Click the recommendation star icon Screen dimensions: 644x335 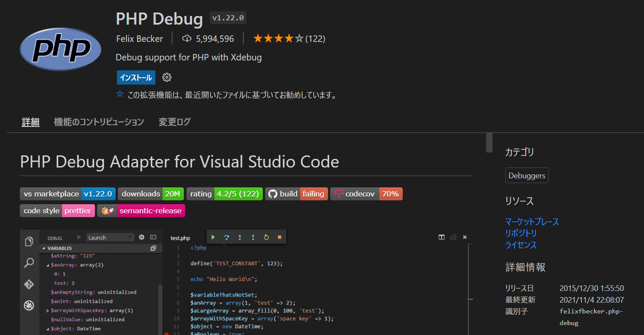click(x=120, y=94)
